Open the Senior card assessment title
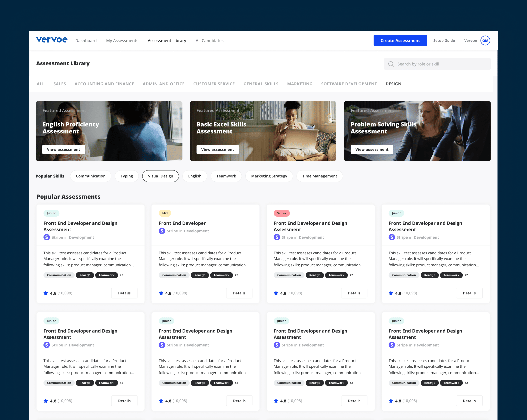The image size is (527, 420). (x=310, y=226)
